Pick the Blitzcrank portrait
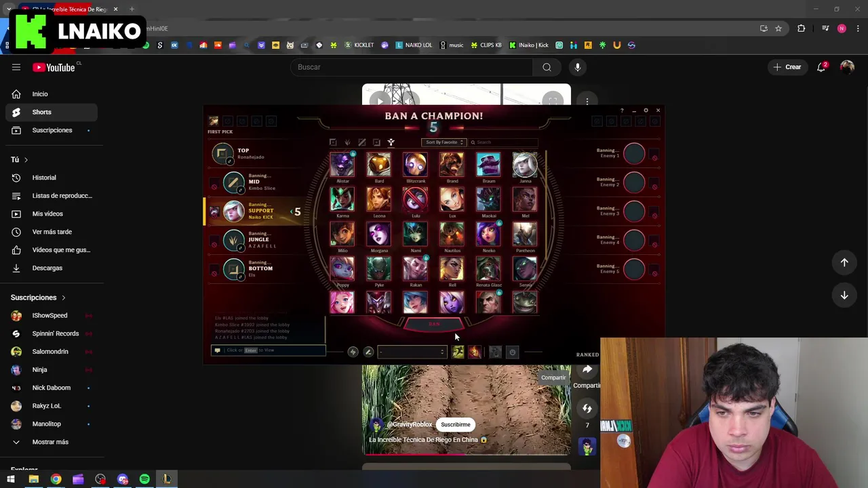Image resolution: width=868 pixels, height=488 pixels. click(x=416, y=165)
